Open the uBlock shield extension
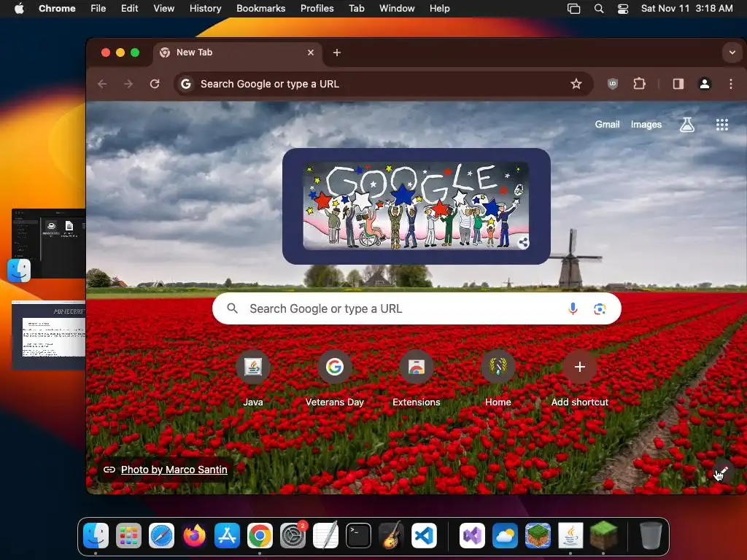Screen dimensions: 747x560 (x=613, y=84)
